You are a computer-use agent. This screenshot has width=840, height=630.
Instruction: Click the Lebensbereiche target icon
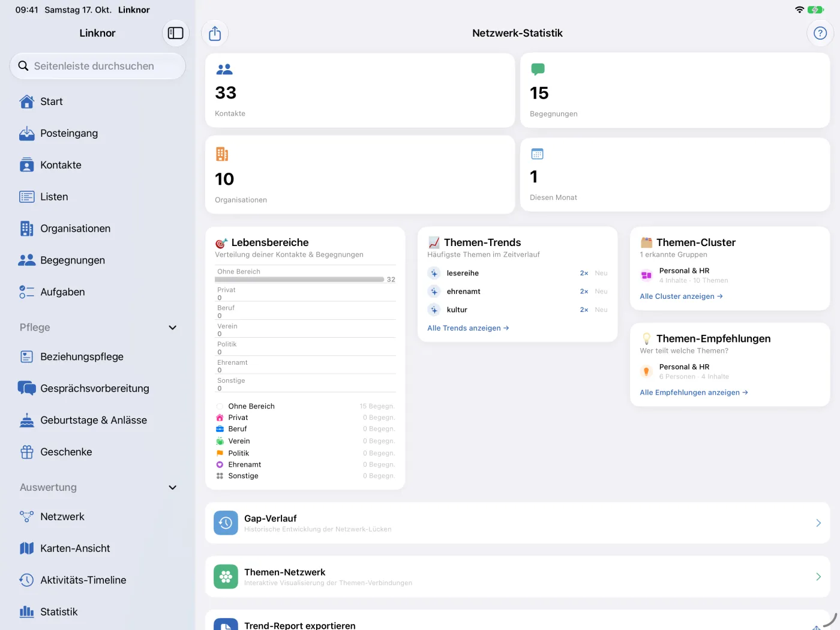[x=221, y=243]
